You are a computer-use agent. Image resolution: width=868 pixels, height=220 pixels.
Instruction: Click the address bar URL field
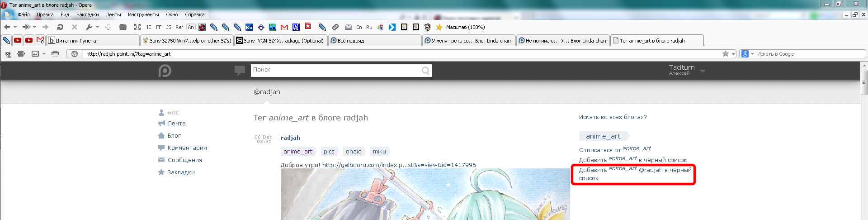tap(402, 54)
